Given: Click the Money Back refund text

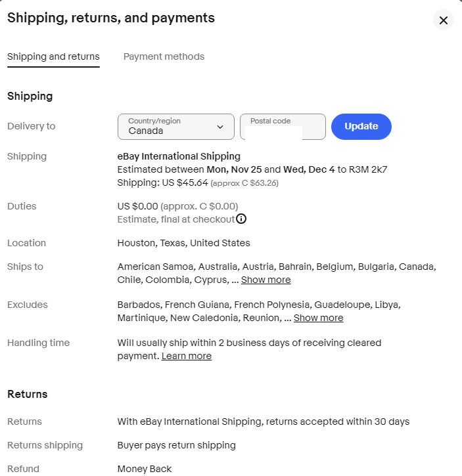Looking at the screenshot, I should [145, 469].
